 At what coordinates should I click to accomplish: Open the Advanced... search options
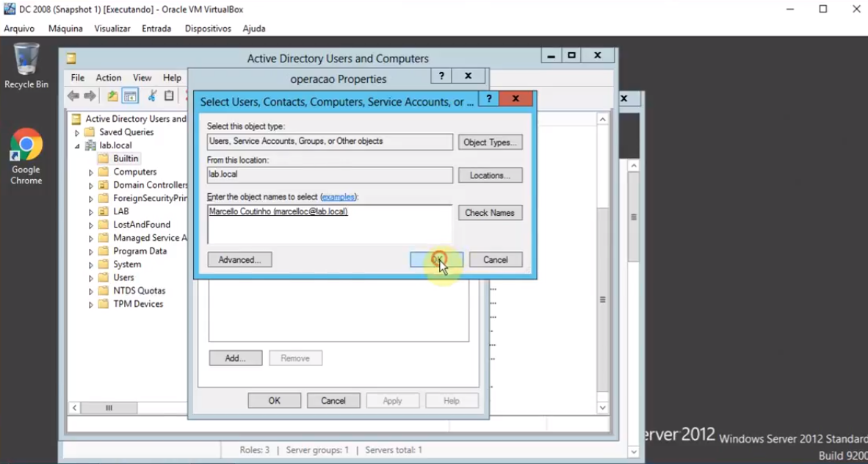click(x=239, y=260)
